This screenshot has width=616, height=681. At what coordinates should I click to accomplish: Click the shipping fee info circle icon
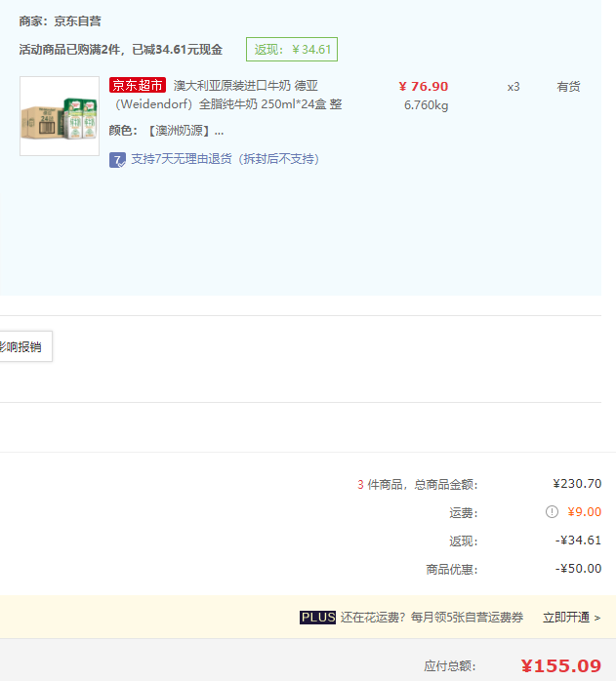click(x=552, y=511)
